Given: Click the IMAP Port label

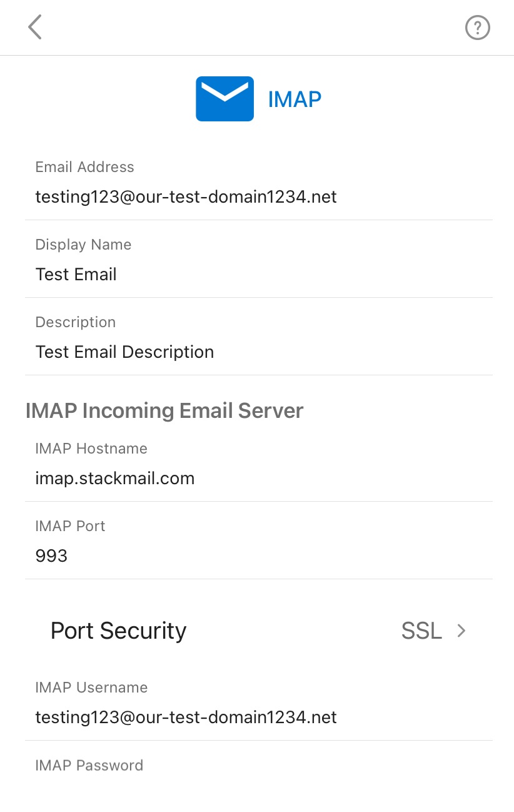Looking at the screenshot, I should [x=70, y=526].
